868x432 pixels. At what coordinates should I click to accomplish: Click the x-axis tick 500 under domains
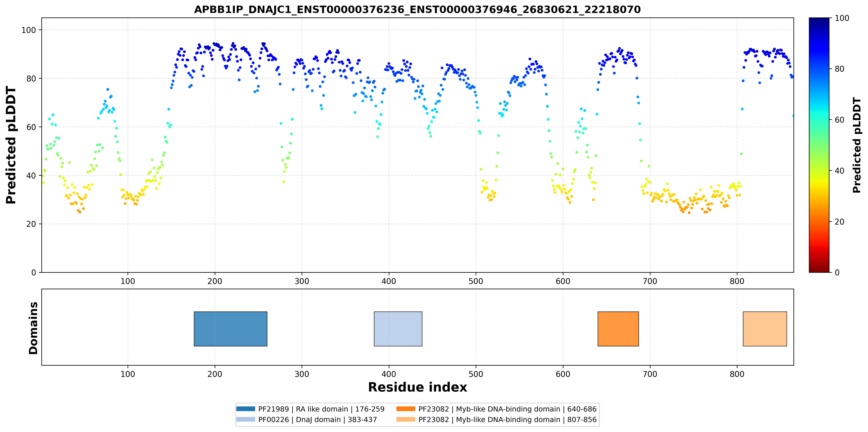tap(476, 374)
